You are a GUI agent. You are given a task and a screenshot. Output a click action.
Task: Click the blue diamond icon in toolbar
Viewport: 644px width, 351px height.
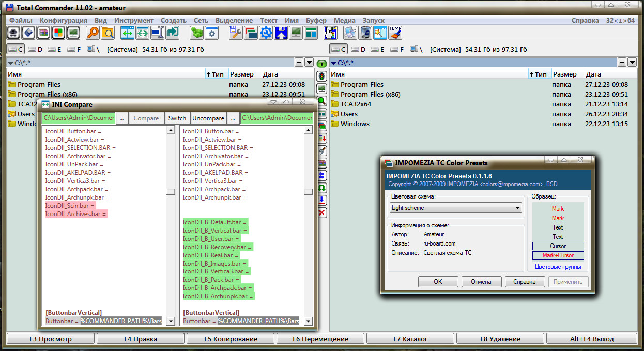[28, 33]
